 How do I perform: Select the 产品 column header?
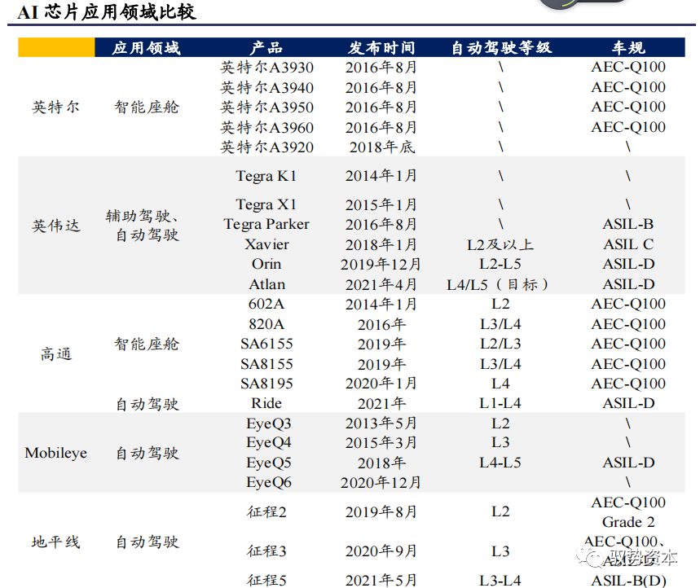[266, 48]
